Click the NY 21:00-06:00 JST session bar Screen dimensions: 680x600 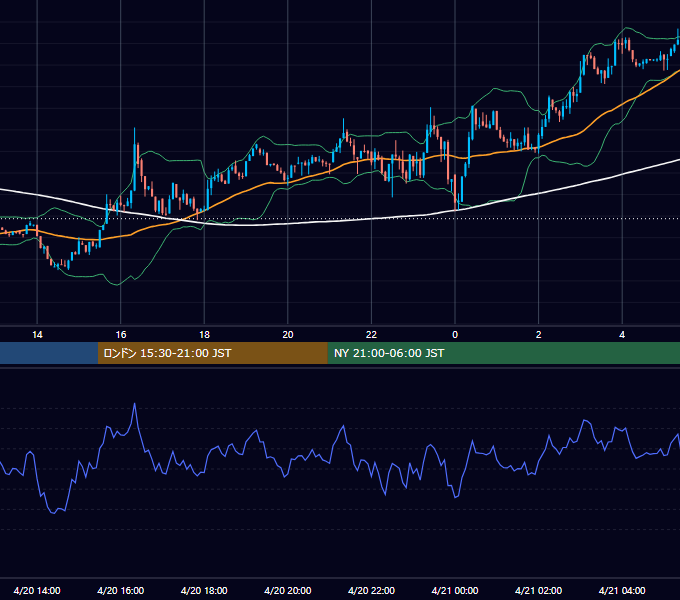pos(503,353)
